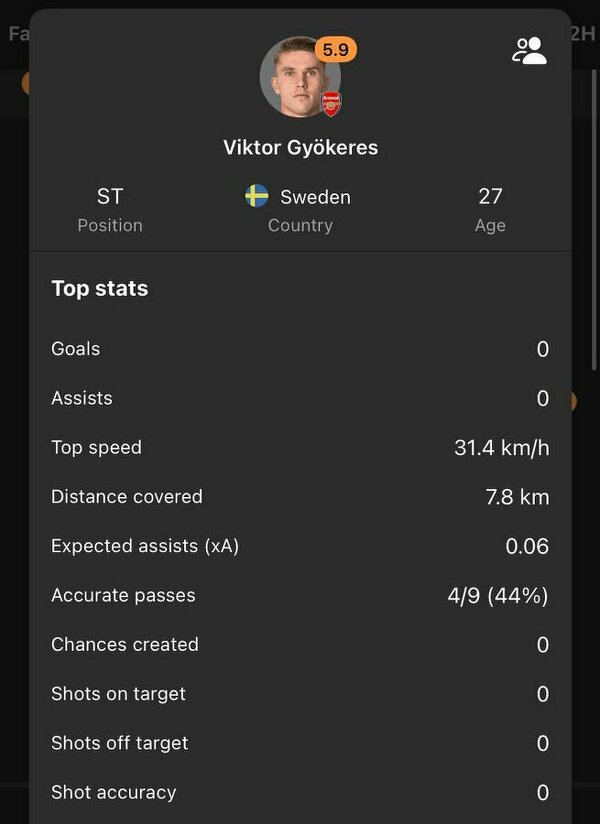Tap the Sweden country label

315,197
